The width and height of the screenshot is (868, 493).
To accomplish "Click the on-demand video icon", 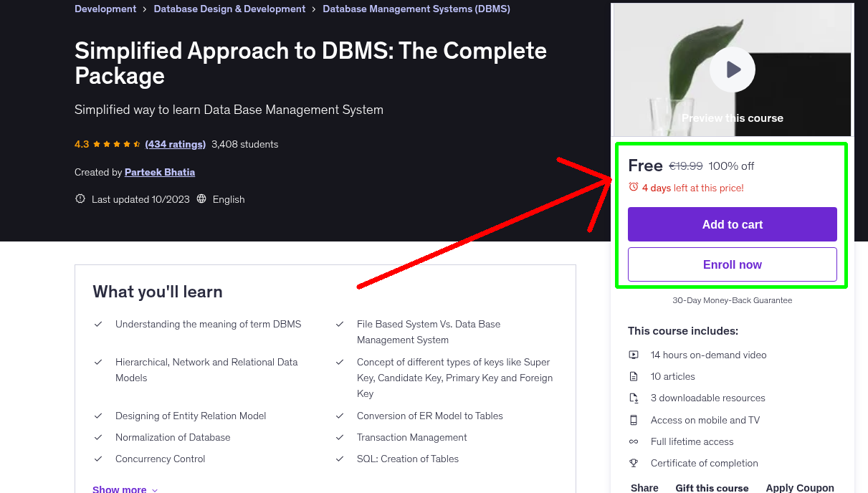I will click(634, 355).
